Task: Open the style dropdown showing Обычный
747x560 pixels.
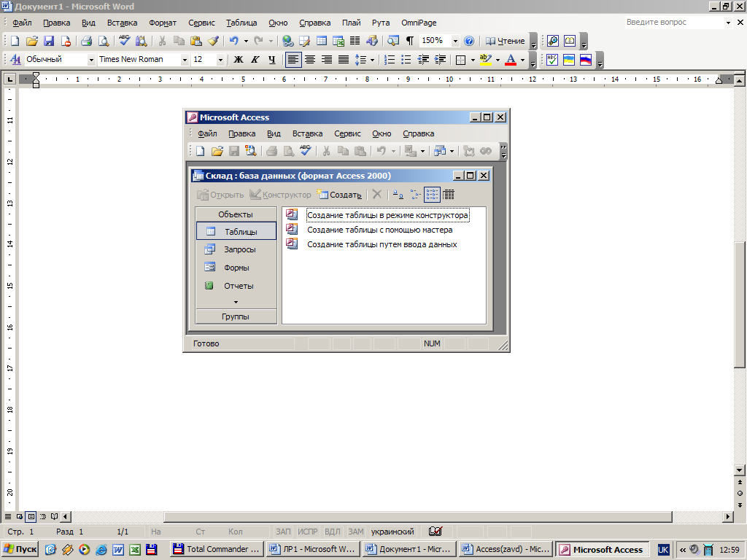Action: (91, 60)
